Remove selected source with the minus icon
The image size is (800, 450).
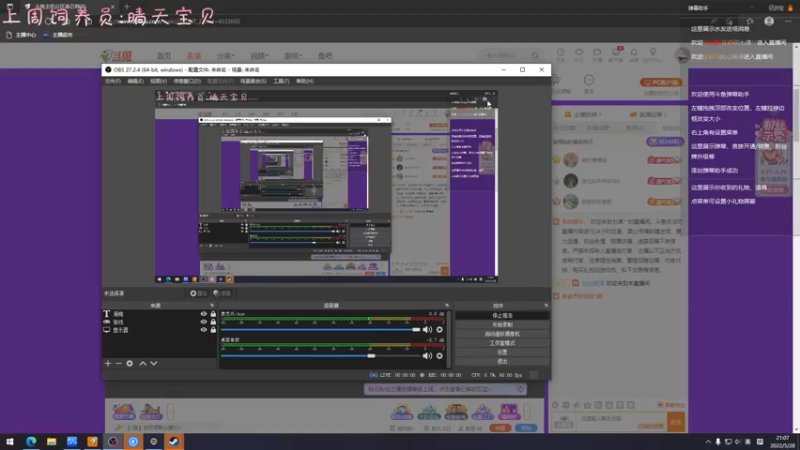click(x=118, y=363)
